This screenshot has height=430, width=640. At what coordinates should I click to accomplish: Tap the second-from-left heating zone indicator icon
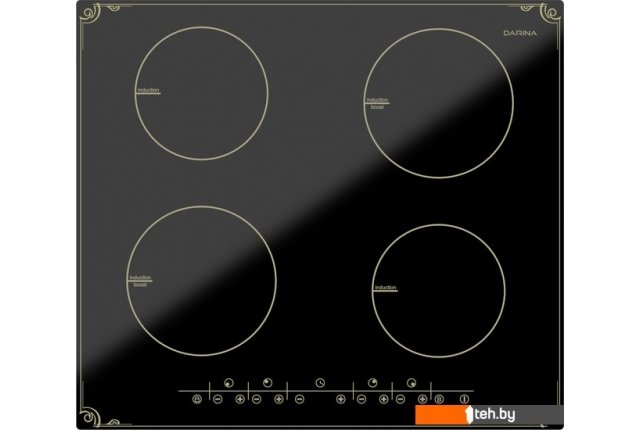coord(267,382)
